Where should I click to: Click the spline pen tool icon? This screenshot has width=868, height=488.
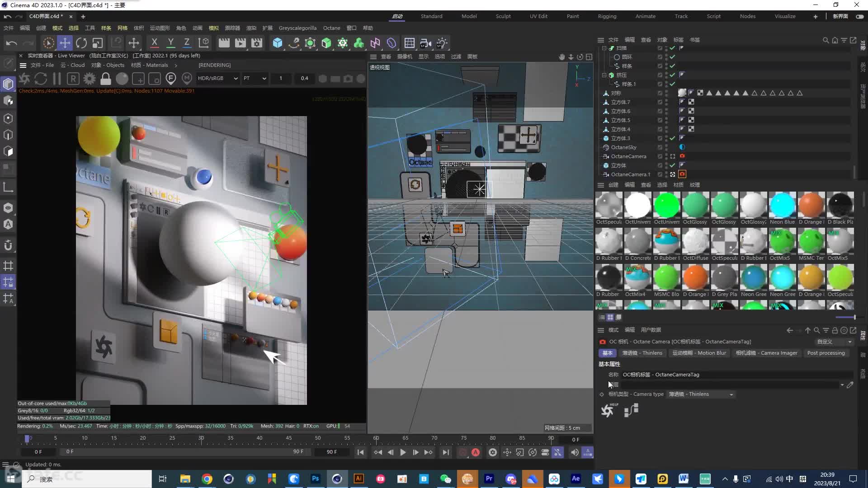point(294,43)
